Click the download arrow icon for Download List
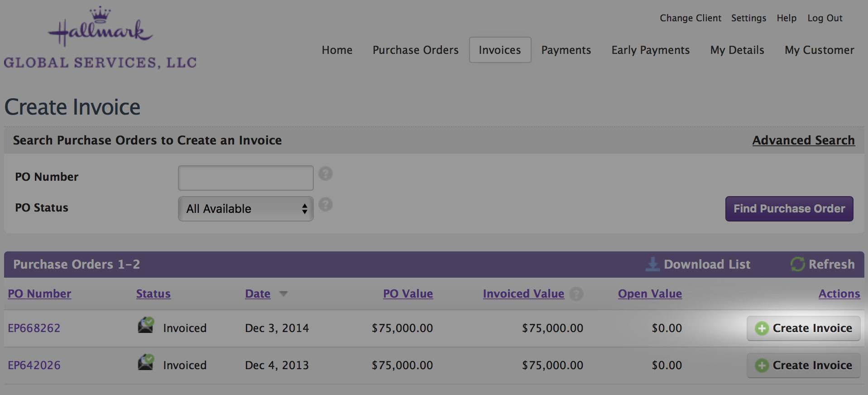This screenshot has height=395, width=868. click(652, 264)
